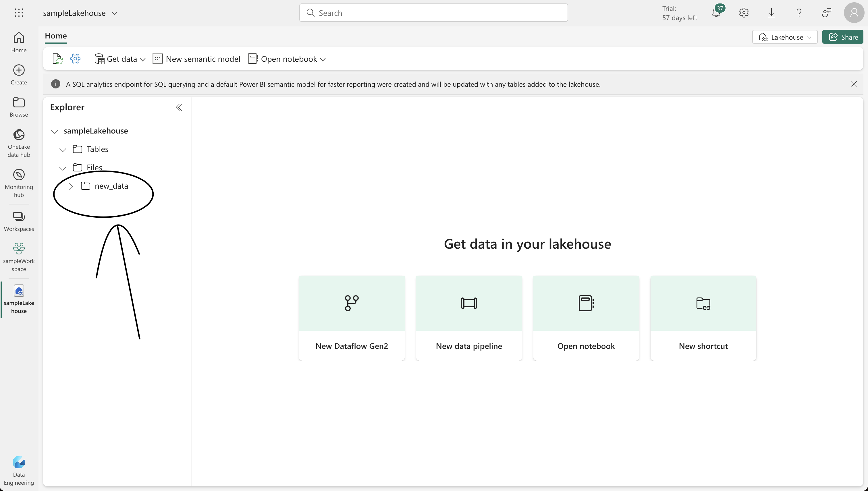Image resolution: width=868 pixels, height=491 pixels.
Task: Select the Home tab
Action: click(x=56, y=36)
